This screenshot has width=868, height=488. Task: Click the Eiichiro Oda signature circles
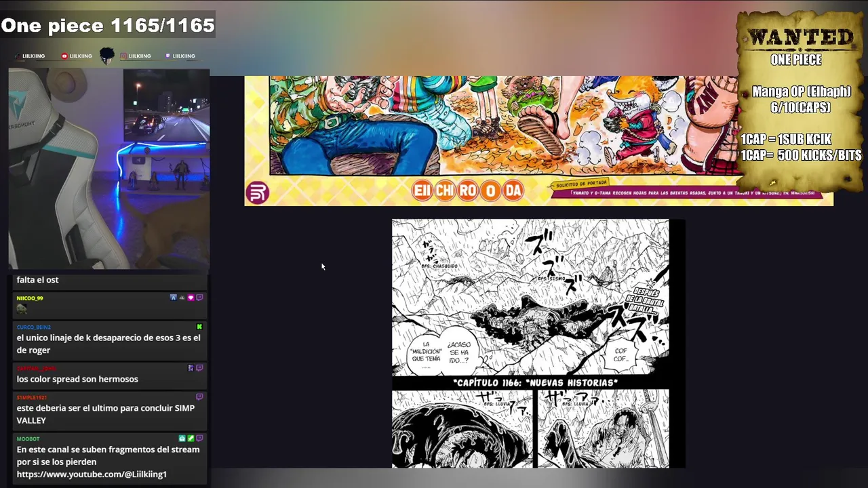468,190
